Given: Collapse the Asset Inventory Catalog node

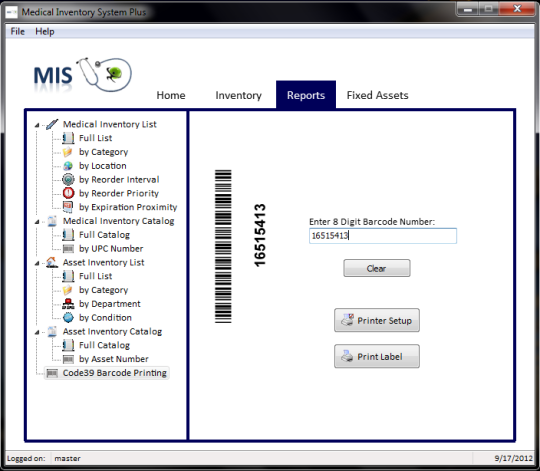Looking at the screenshot, I should click(37, 332).
